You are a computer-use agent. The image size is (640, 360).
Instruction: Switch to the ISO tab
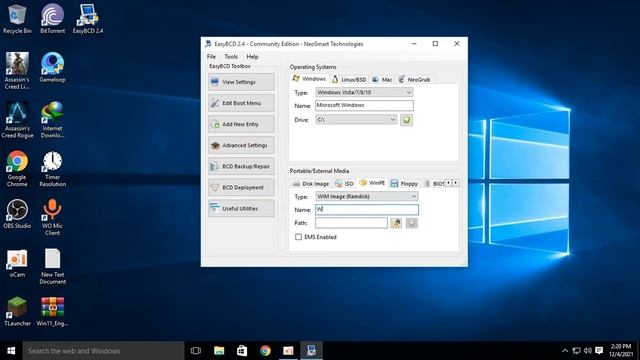coord(344,184)
